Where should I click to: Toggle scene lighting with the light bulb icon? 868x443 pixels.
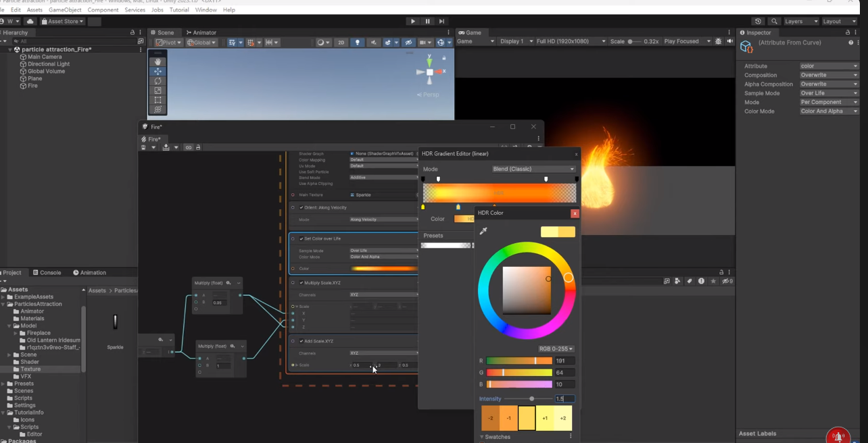(358, 41)
